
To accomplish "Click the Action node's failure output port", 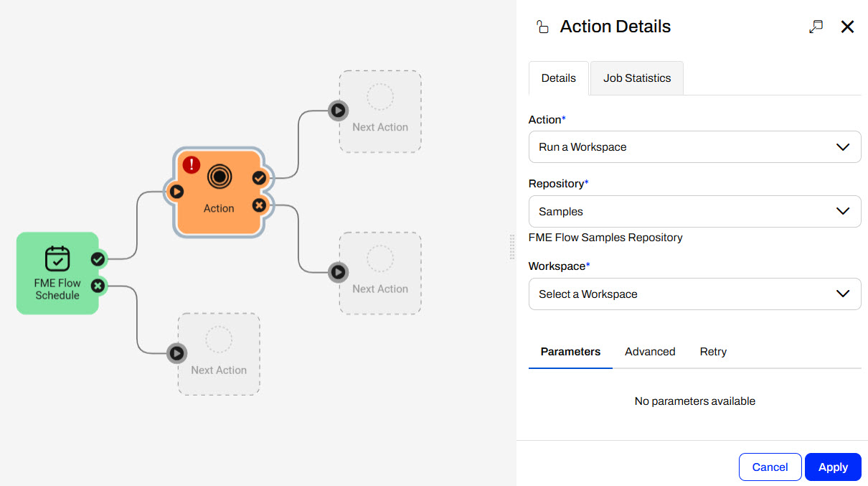I will click(x=259, y=206).
